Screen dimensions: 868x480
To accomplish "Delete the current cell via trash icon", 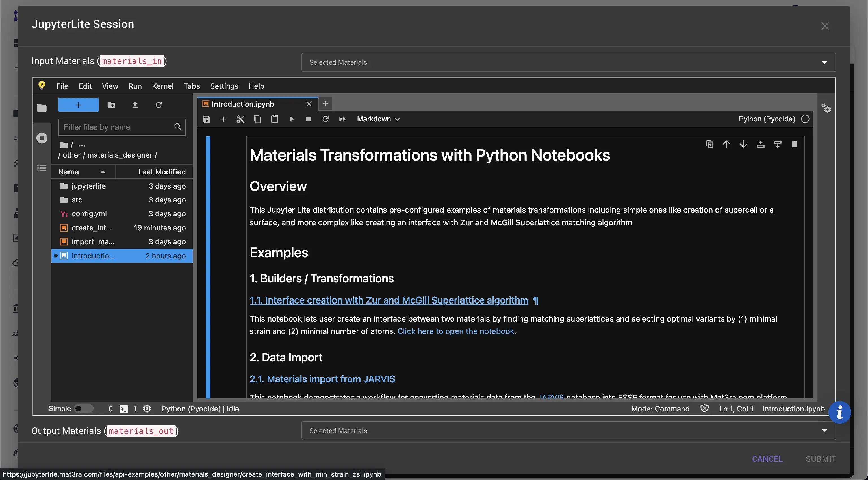I will click(795, 144).
